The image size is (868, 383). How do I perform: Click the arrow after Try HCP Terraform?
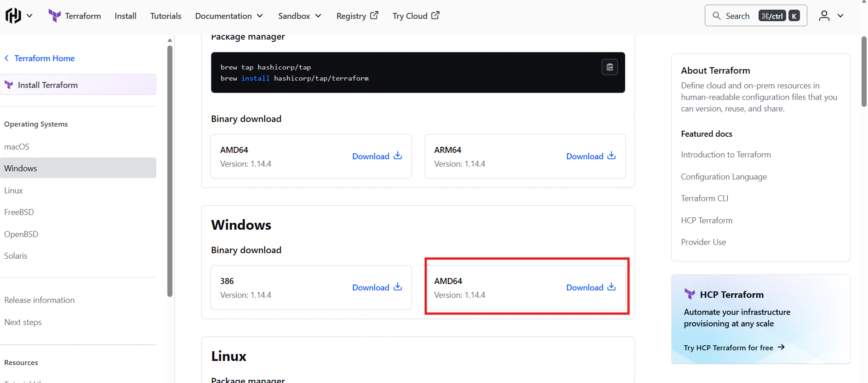(x=781, y=347)
